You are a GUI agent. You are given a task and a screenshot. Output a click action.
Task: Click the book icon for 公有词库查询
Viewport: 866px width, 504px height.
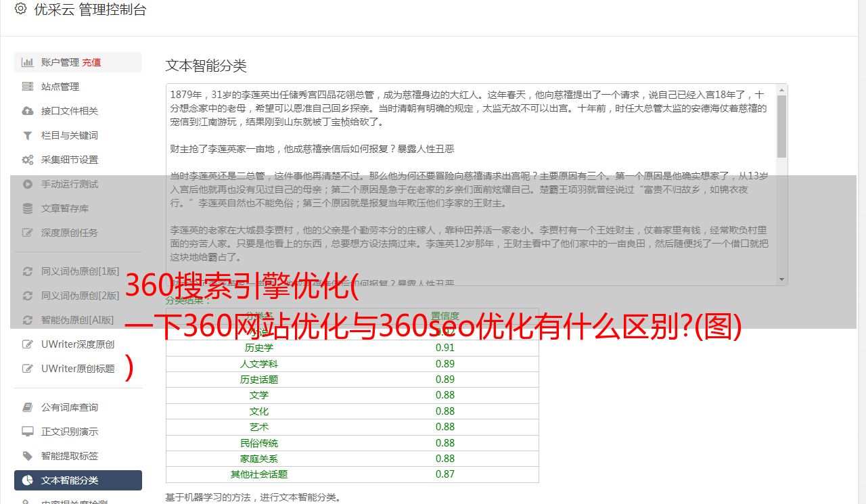[28, 407]
